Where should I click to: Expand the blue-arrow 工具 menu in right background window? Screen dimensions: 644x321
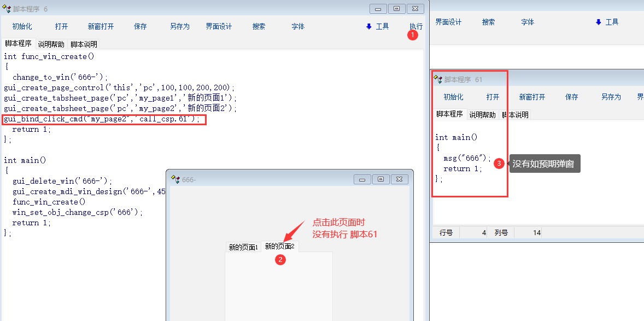pyautogui.click(x=607, y=22)
